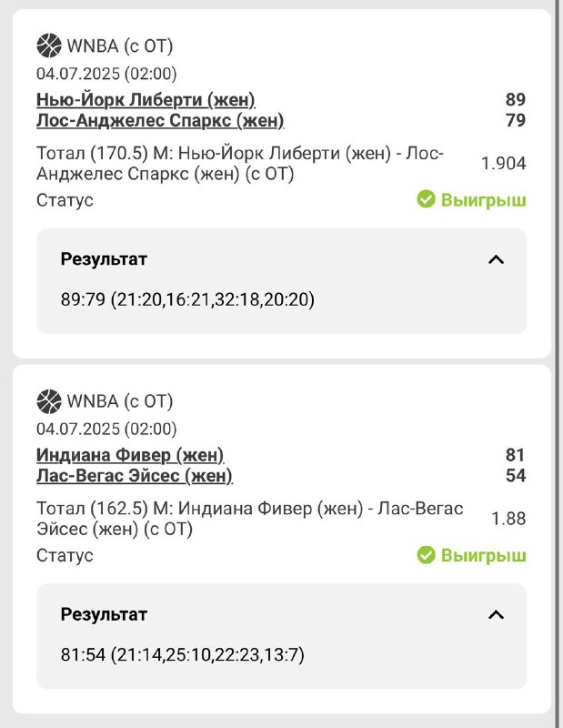Collapse the Результат section showing 89:79
563x728 pixels.
(496, 259)
